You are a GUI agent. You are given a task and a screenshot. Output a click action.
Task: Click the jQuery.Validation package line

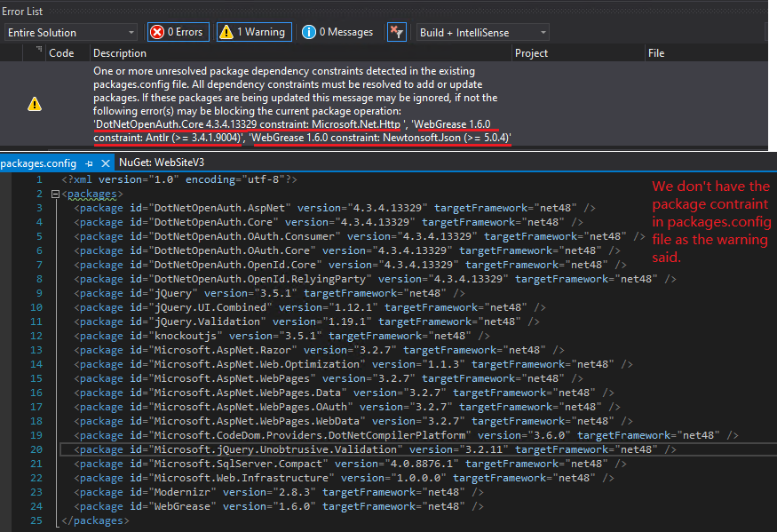(x=306, y=322)
